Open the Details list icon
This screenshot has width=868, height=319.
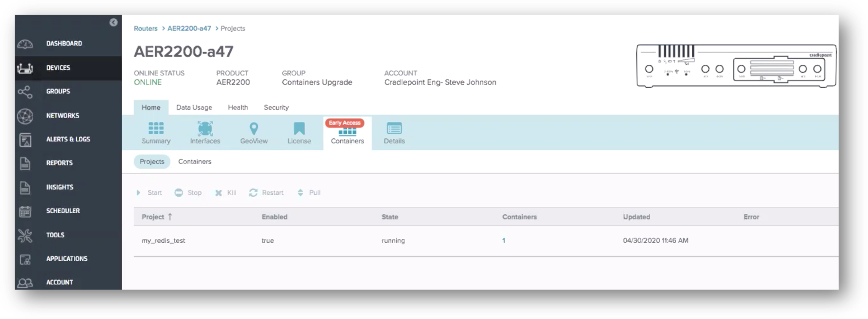point(394,128)
